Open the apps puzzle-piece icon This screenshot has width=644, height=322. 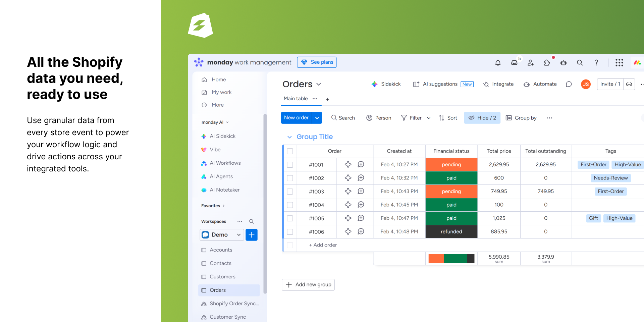point(547,63)
